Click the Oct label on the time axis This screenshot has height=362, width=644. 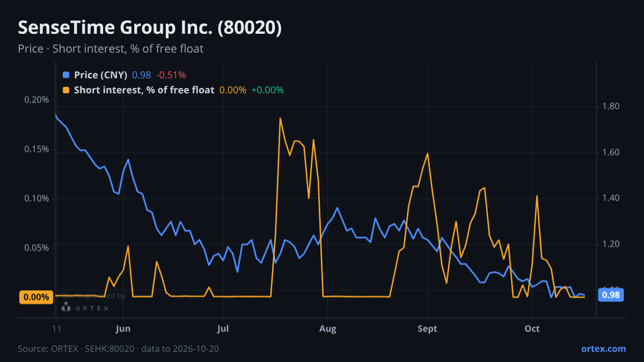click(x=532, y=329)
